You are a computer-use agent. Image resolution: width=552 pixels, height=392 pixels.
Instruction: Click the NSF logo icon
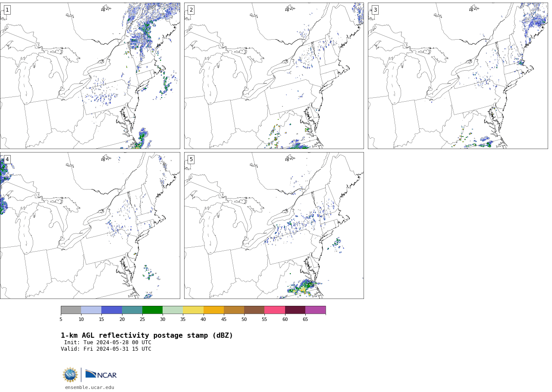click(70, 375)
